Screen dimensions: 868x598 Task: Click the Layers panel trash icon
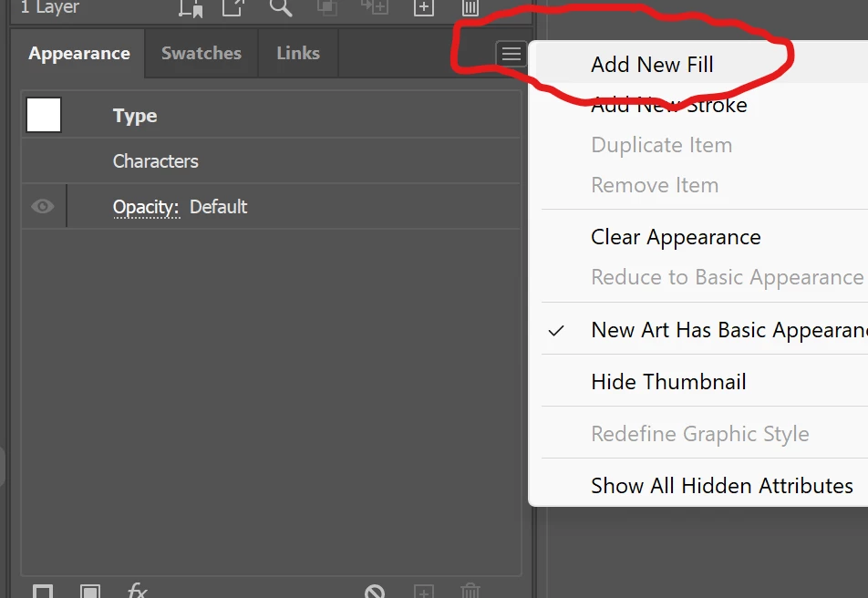[470, 8]
